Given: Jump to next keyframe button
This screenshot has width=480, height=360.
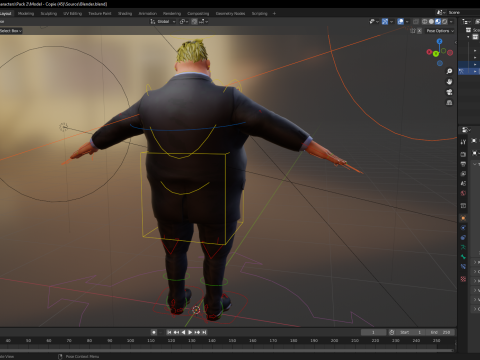Looking at the screenshot, I should coord(197,332).
